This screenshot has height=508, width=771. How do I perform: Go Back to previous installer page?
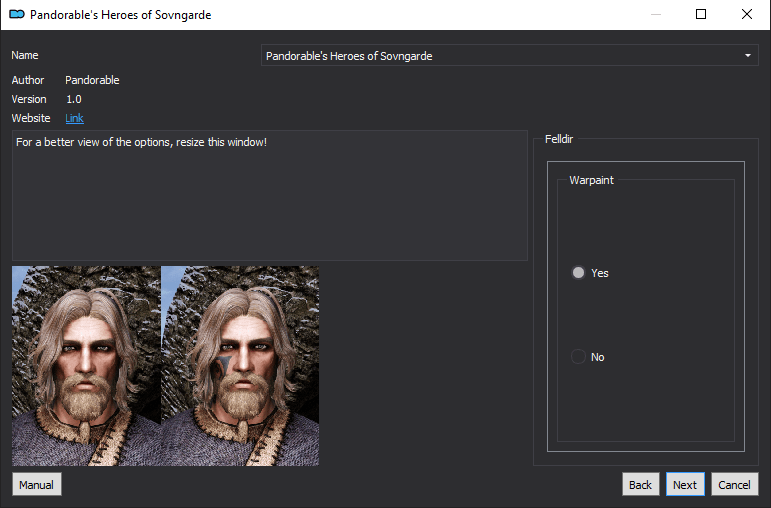pos(640,484)
